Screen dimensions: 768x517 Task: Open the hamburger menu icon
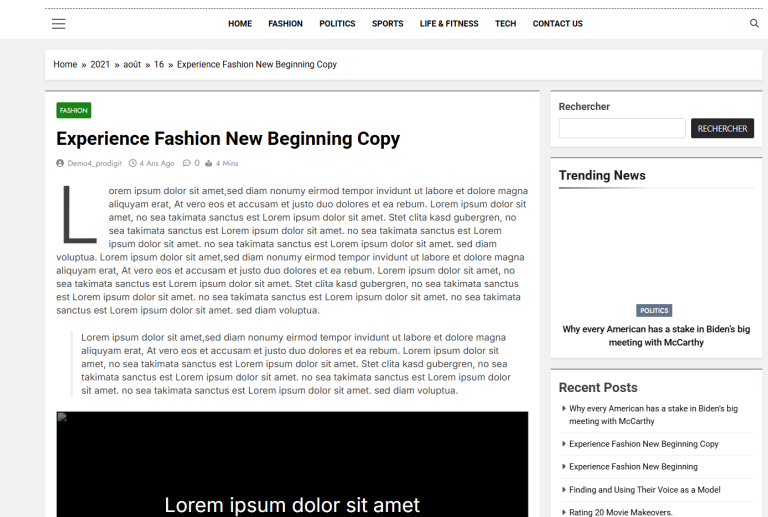[59, 23]
